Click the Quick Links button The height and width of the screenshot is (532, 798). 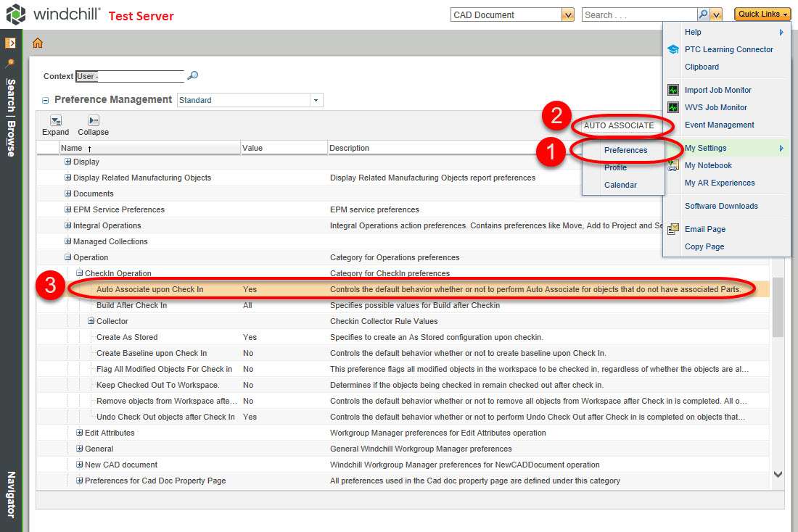(762, 14)
